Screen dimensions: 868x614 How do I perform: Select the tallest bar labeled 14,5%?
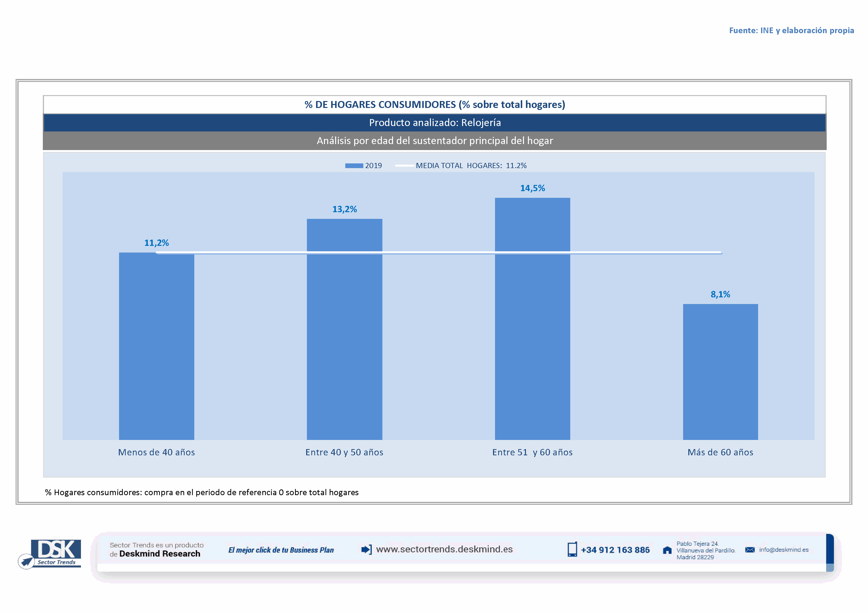coord(532,318)
